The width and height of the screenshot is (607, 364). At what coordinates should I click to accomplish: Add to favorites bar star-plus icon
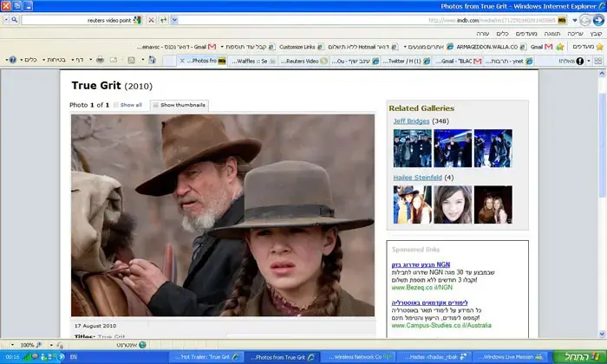click(x=560, y=47)
